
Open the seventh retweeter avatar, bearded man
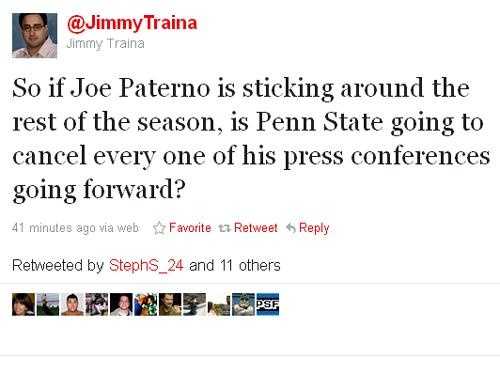(170, 304)
